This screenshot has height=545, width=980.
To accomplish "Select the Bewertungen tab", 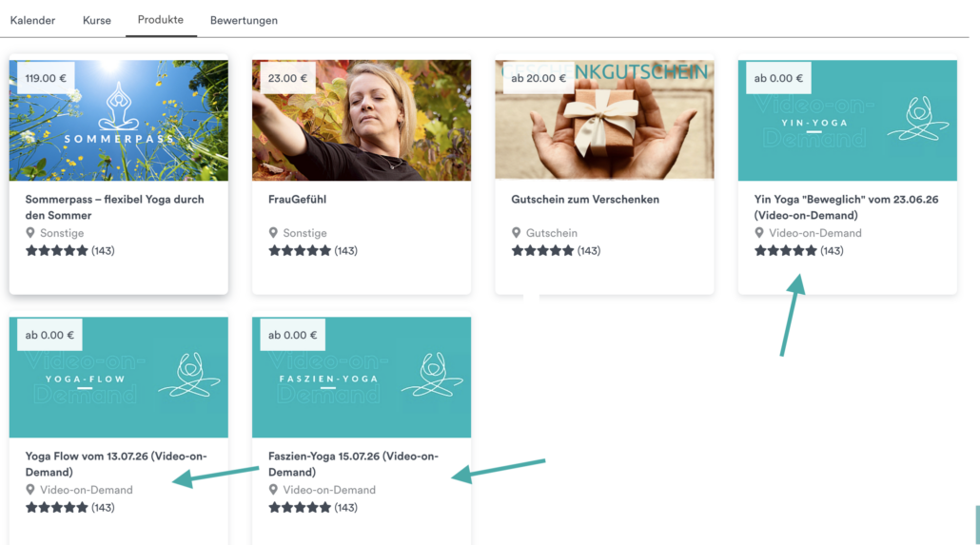I will [x=244, y=20].
